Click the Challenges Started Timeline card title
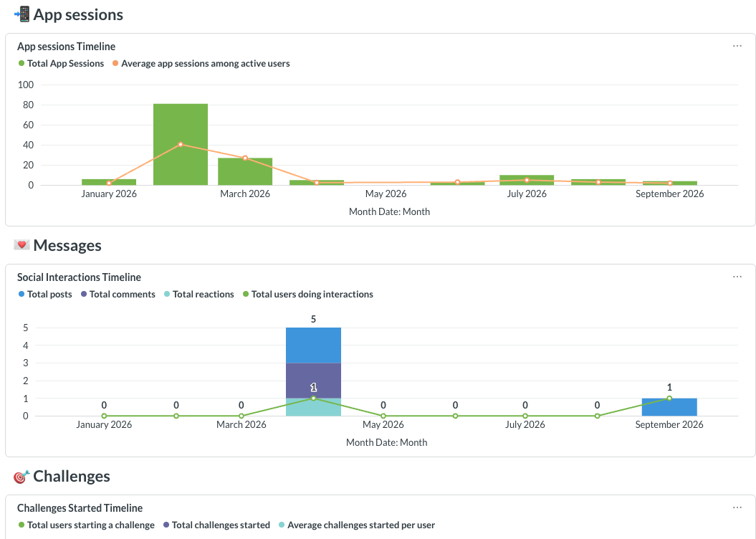The image size is (756, 539). [x=80, y=507]
